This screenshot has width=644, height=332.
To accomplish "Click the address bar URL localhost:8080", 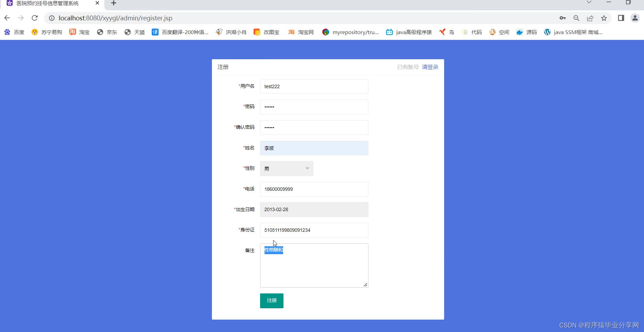I will [115, 18].
